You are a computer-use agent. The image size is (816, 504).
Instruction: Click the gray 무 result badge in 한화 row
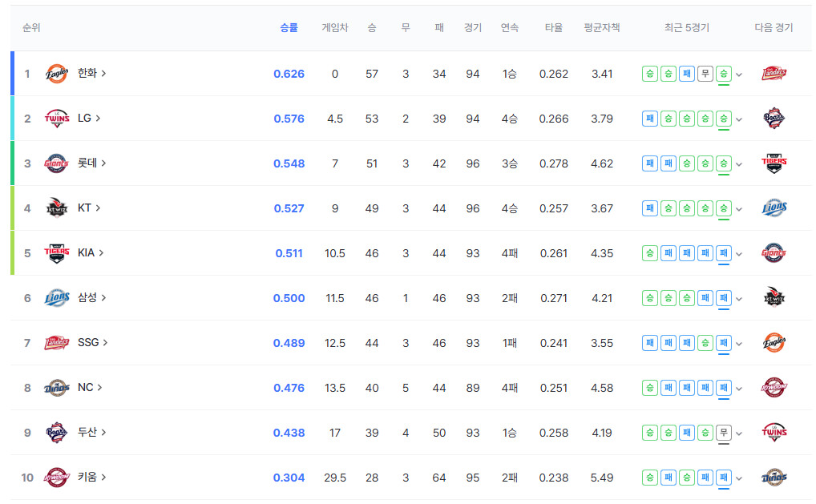point(705,74)
